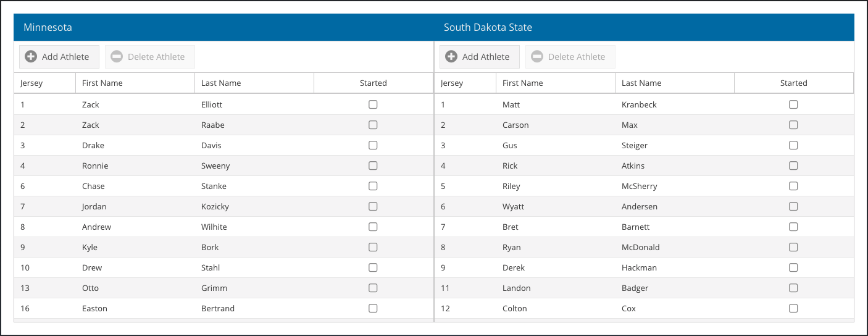Select the Hackman last name cell

click(x=675, y=267)
